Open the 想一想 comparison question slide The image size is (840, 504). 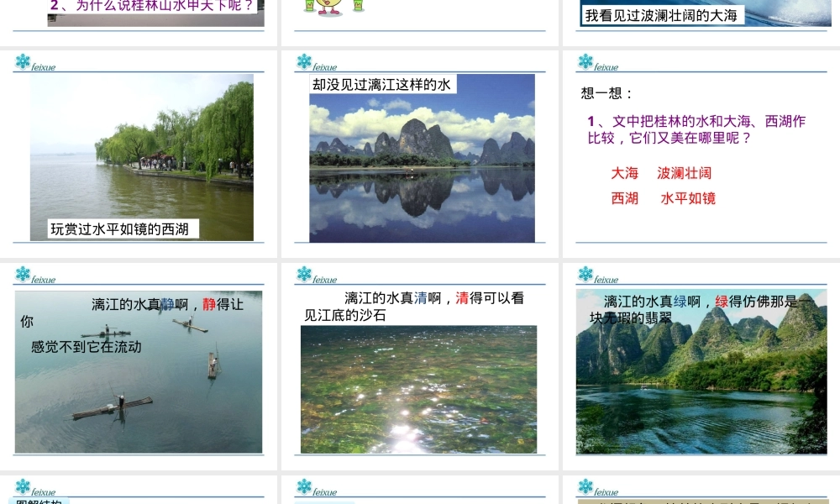[x=701, y=154]
